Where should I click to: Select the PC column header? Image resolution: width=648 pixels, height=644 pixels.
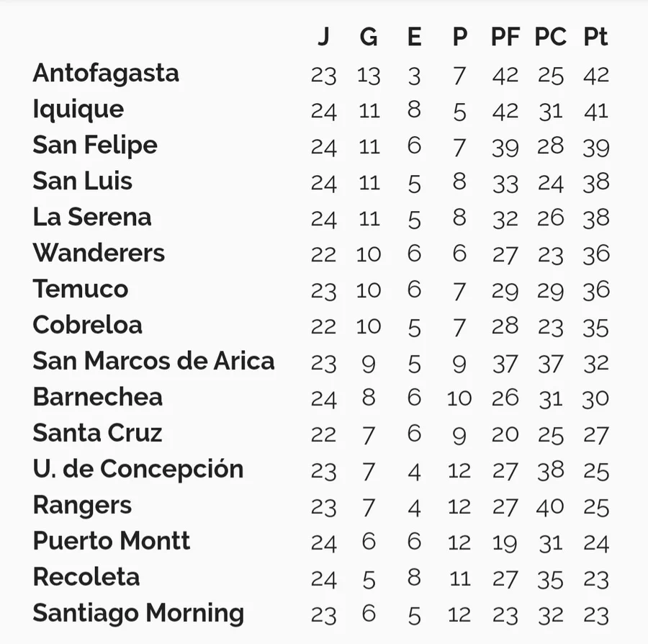(551, 37)
